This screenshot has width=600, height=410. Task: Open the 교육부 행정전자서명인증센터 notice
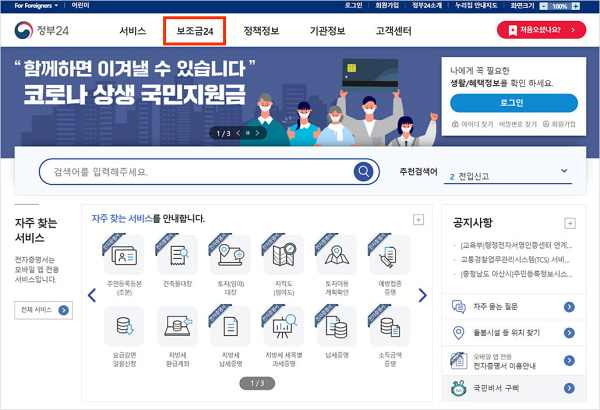516,245
